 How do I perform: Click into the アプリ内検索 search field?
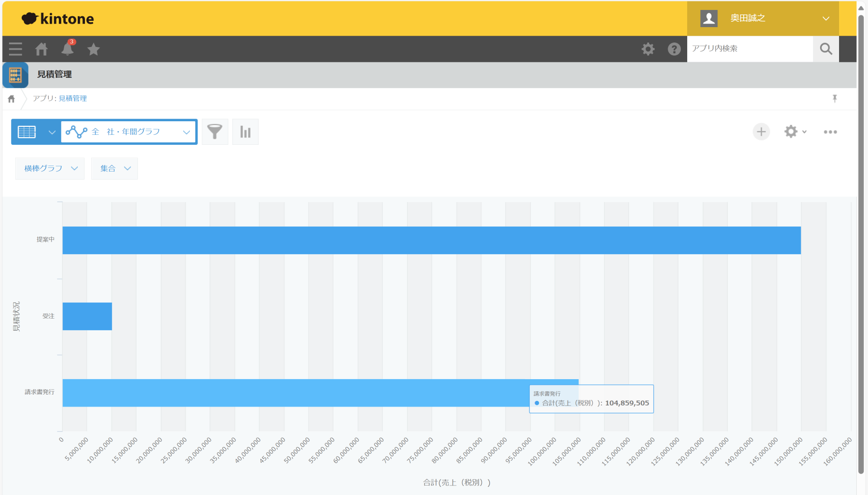(x=750, y=49)
